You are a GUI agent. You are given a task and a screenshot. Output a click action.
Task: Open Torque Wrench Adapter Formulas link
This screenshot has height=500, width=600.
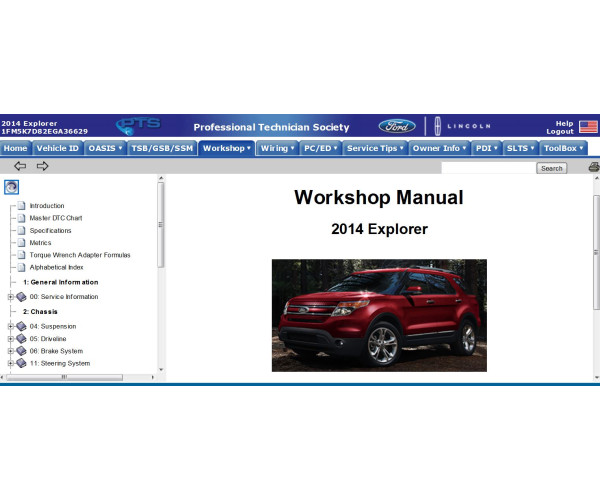tap(80, 255)
